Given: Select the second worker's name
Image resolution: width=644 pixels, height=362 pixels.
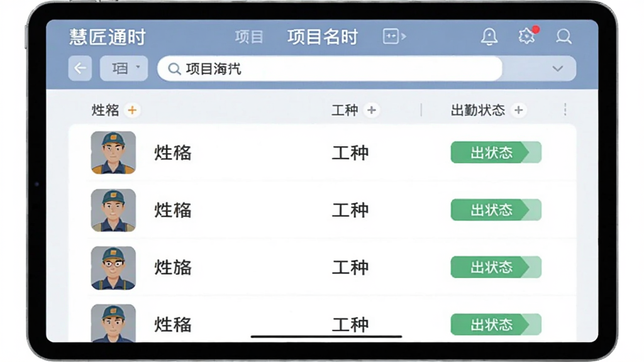Looking at the screenshot, I should coord(173,210).
